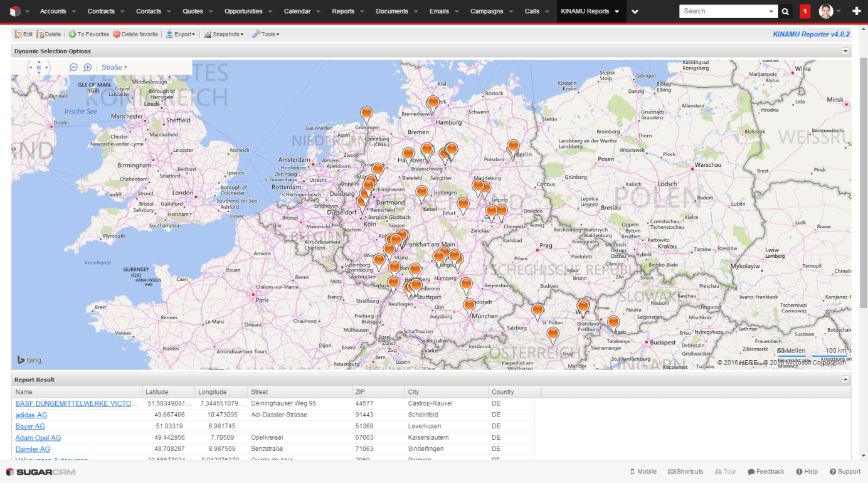Select the Castrop-Rauxel city cell
This screenshot has width=868, height=483.
coord(447,403)
